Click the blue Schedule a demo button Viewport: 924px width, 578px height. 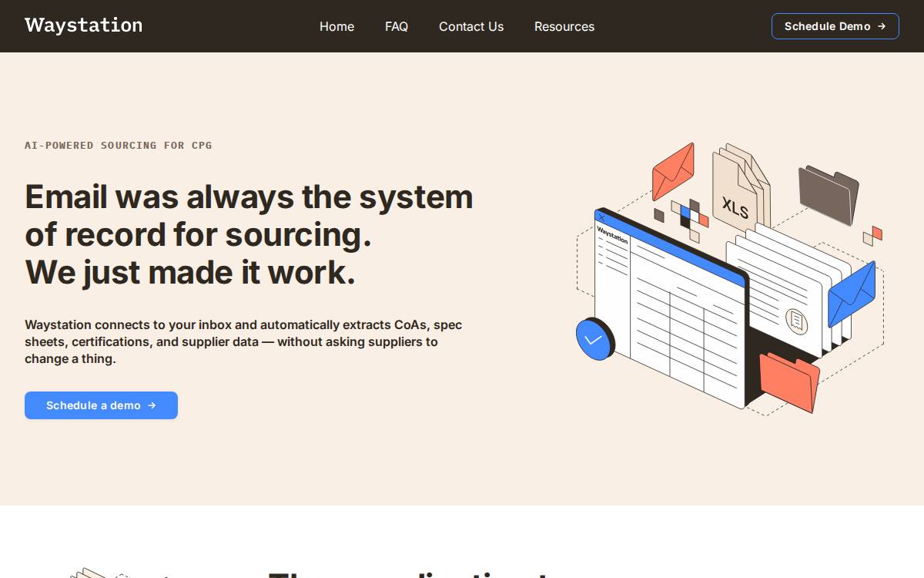[101, 405]
